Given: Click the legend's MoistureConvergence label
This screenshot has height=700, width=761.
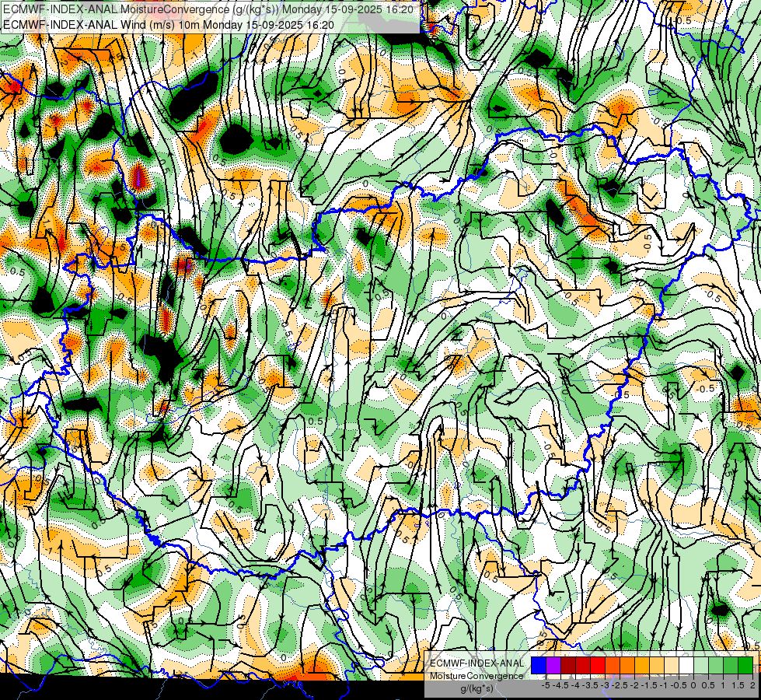Looking at the screenshot, I should (476, 676).
